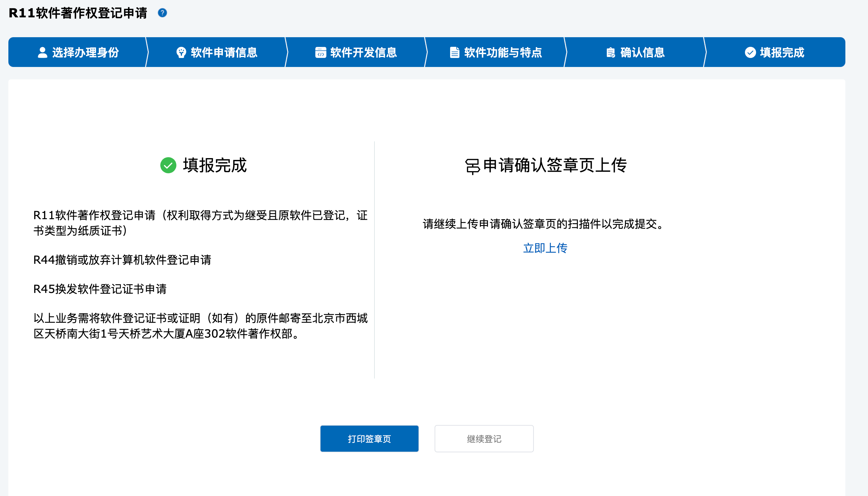Click the 继续登记 button

pos(484,439)
